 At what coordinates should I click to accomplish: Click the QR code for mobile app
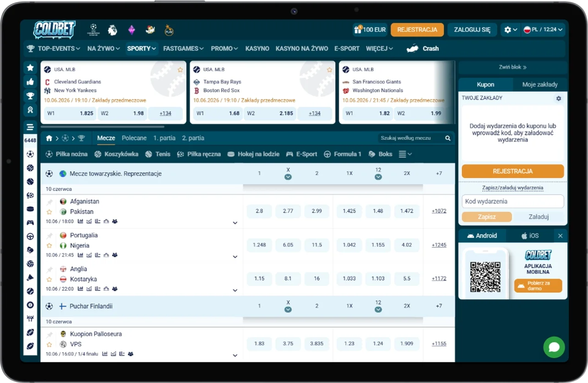[485, 277]
